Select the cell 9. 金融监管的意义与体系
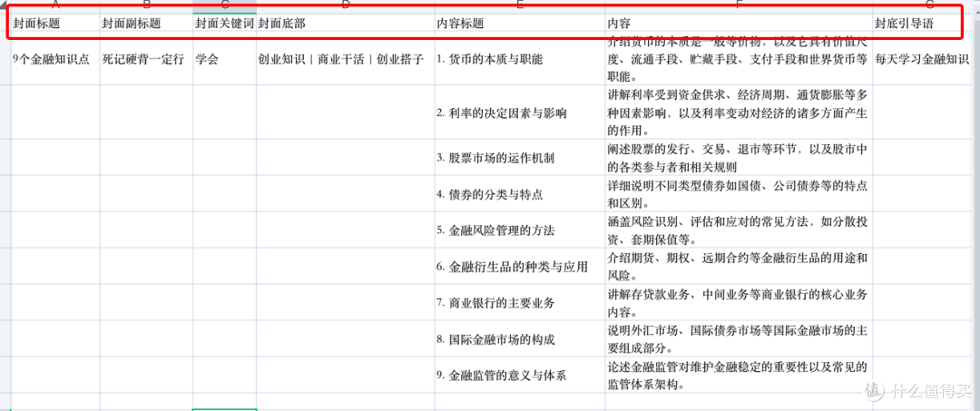 click(x=520, y=376)
